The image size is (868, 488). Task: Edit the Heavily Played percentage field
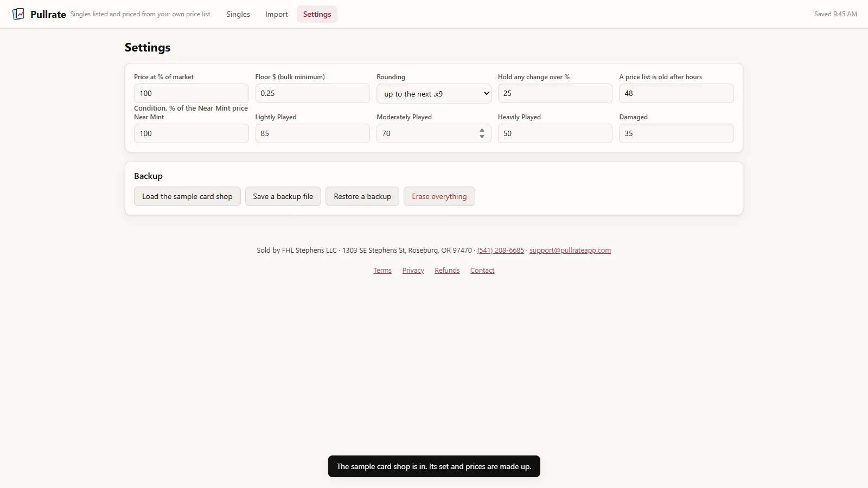pos(555,133)
